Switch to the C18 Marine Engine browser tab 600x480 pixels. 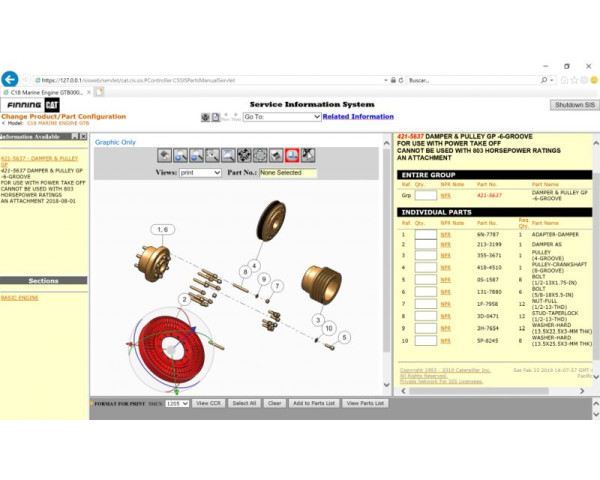(45, 92)
